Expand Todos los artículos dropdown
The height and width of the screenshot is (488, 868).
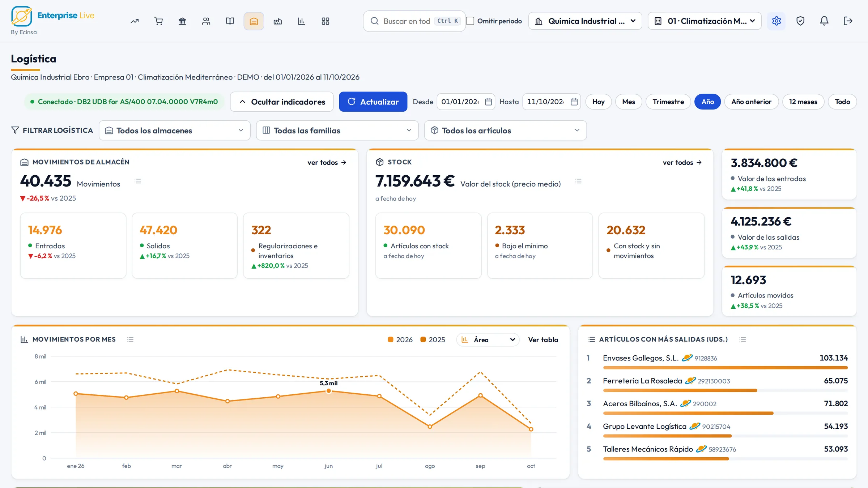coord(505,130)
